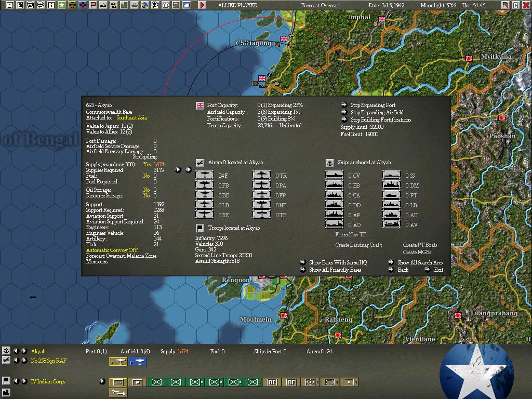The height and width of the screenshot is (399, 532).
Task: Select the blue fighter squadron icon in bottom bar
Action: [137, 362]
